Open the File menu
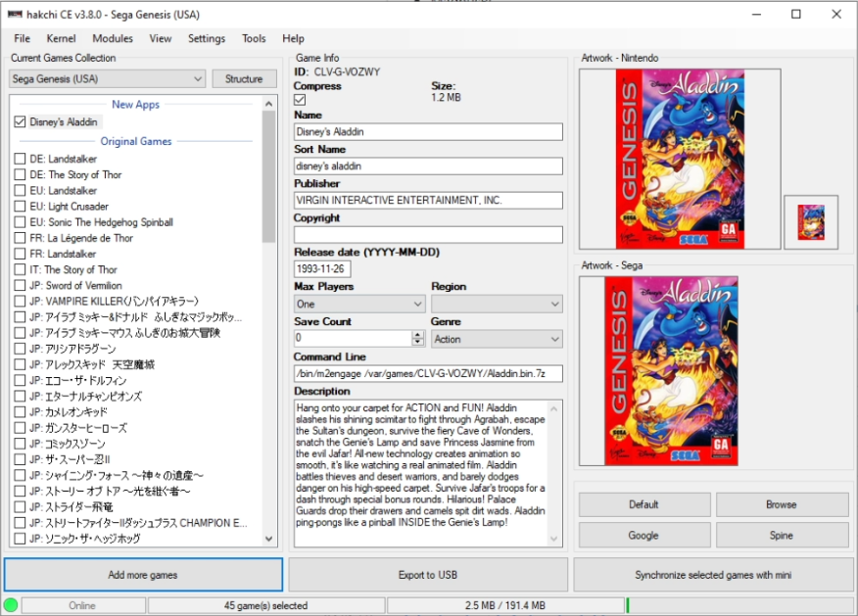 point(22,38)
